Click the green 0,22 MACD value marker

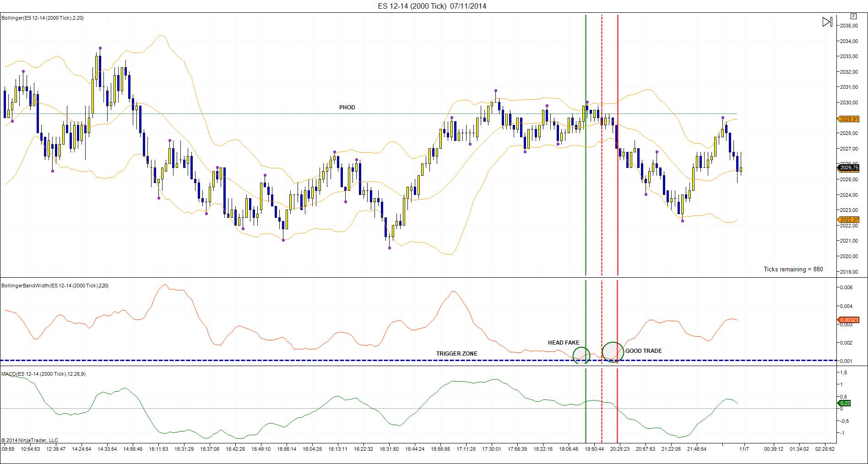pyautogui.click(x=845, y=403)
